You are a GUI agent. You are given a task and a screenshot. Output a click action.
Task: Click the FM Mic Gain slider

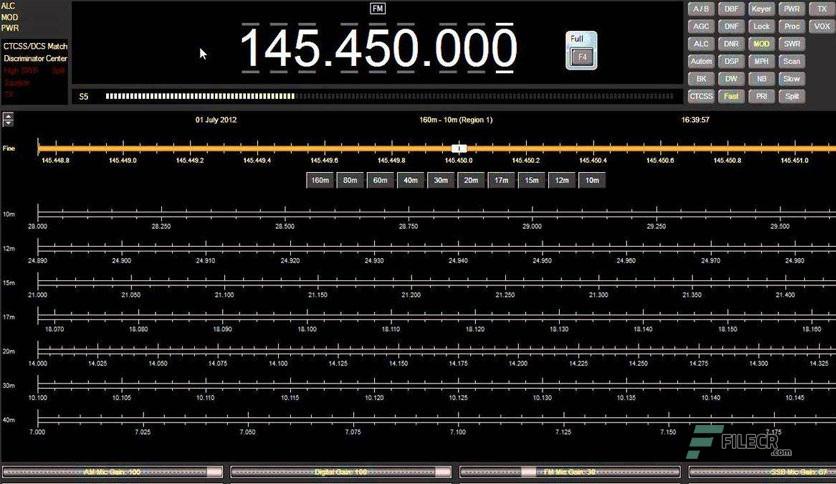[x=570, y=472]
